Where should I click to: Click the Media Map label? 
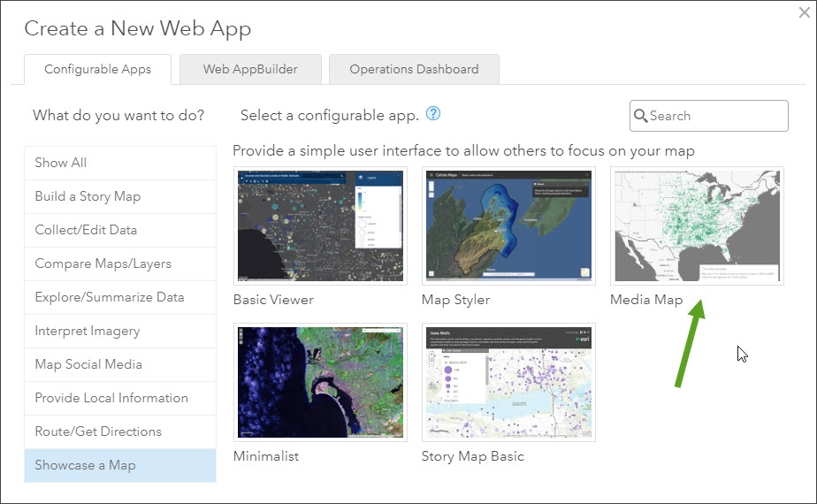pyautogui.click(x=646, y=300)
